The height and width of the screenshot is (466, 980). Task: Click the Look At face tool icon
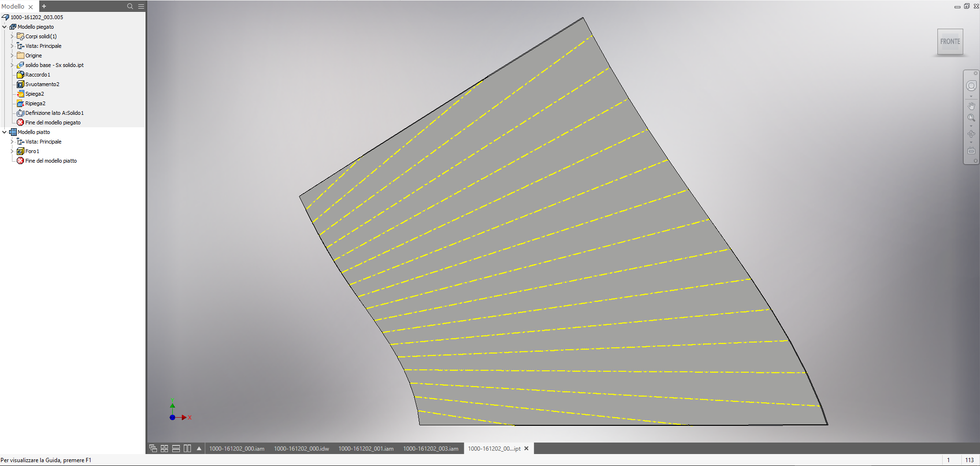tap(971, 151)
